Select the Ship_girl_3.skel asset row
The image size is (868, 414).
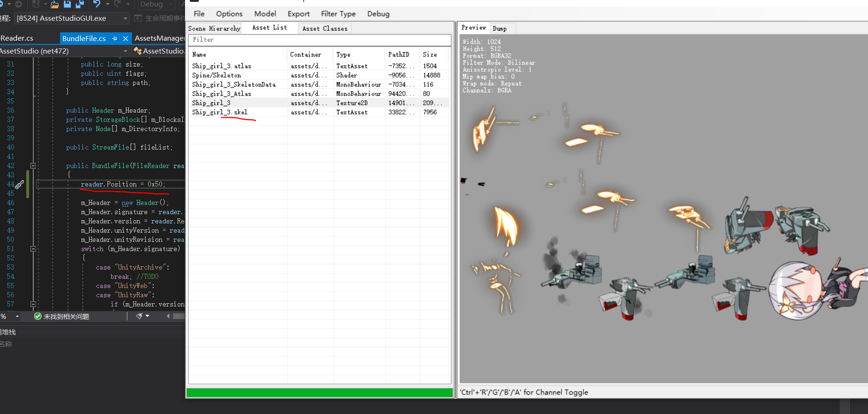(220, 112)
